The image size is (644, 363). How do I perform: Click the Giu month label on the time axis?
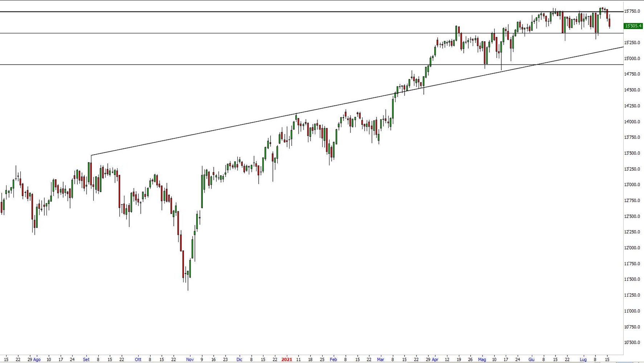point(531,359)
